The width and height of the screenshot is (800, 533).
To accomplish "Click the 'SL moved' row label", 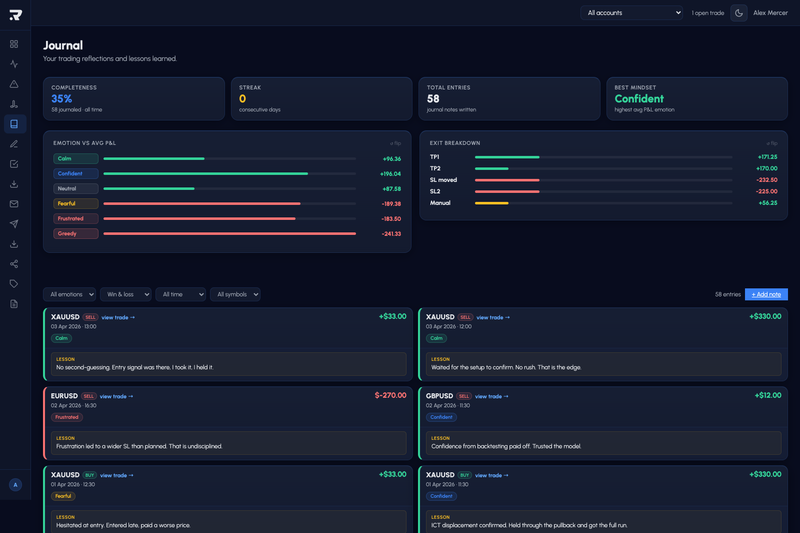I will [443, 180].
